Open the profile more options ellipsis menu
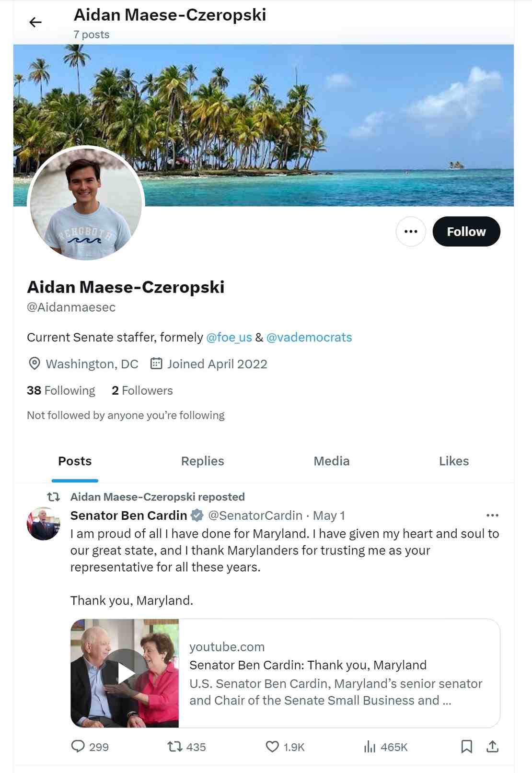This screenshot has height=773, width=532. click(x=411, y=231)
